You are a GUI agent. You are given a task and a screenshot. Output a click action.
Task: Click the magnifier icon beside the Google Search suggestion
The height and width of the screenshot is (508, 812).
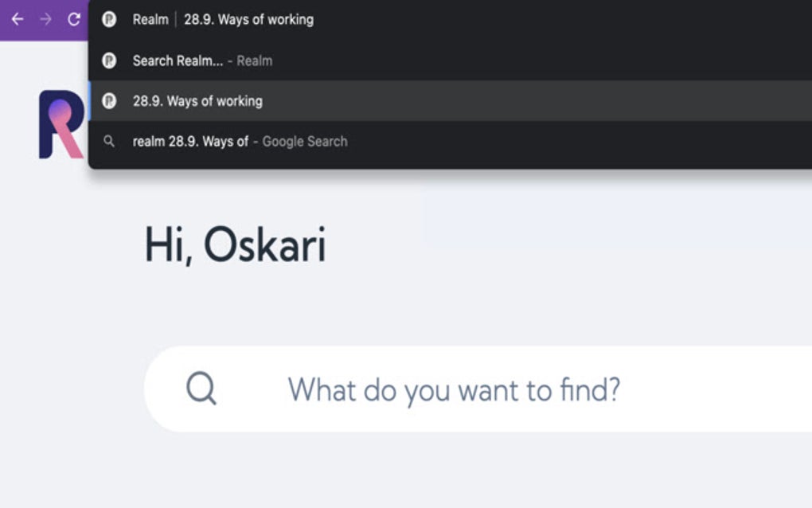[x=111, y=141]
